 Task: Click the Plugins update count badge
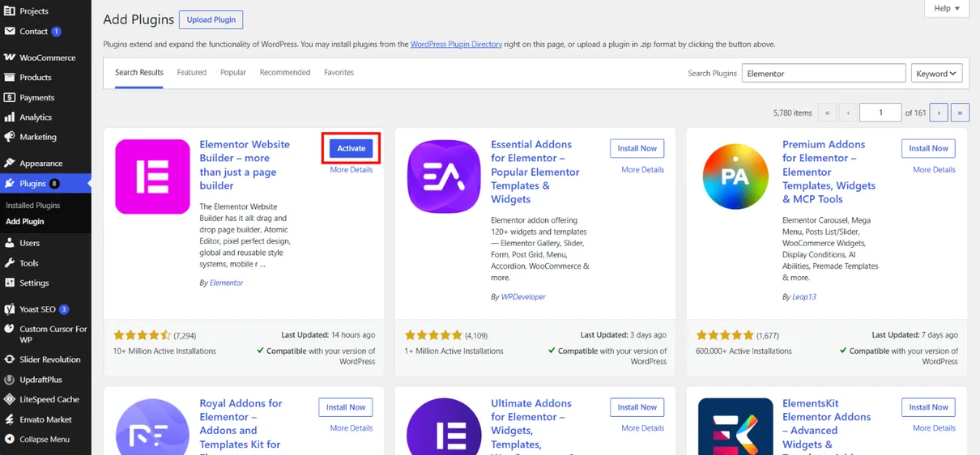[x=54, y=184]
